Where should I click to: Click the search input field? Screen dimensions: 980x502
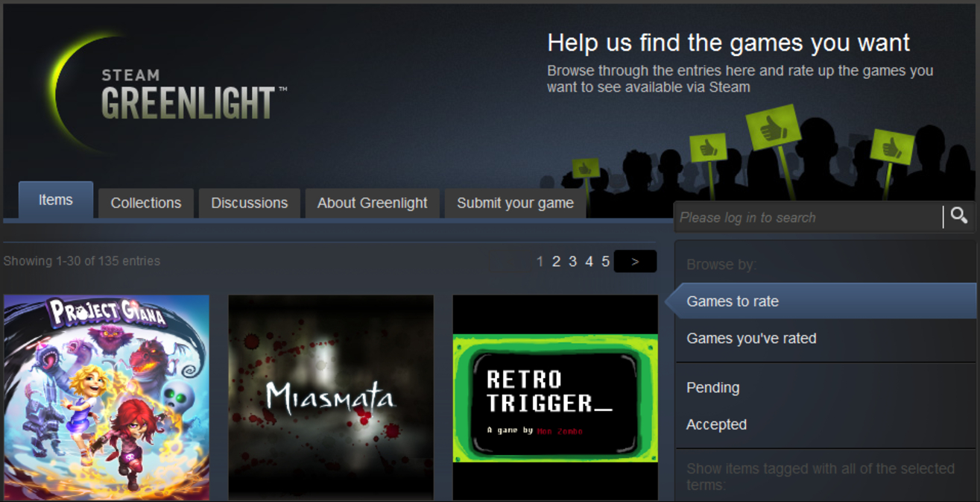[x=809, y=217]
